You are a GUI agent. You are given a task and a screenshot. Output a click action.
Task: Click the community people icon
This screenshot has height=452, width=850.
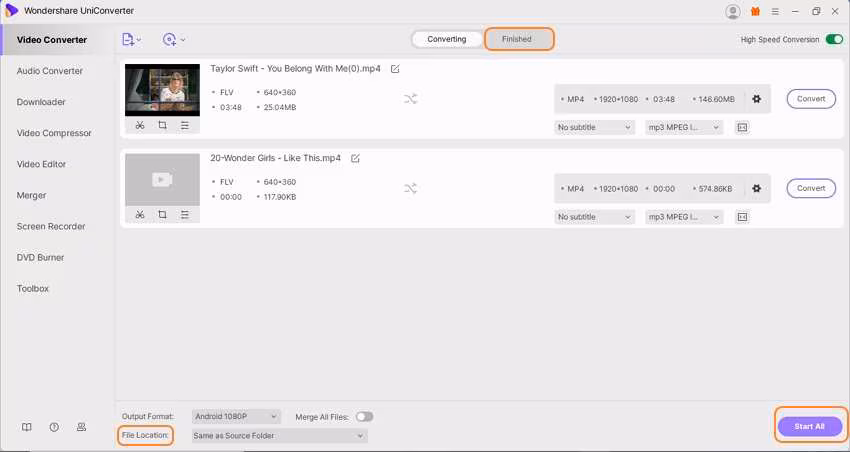[81, 427]
